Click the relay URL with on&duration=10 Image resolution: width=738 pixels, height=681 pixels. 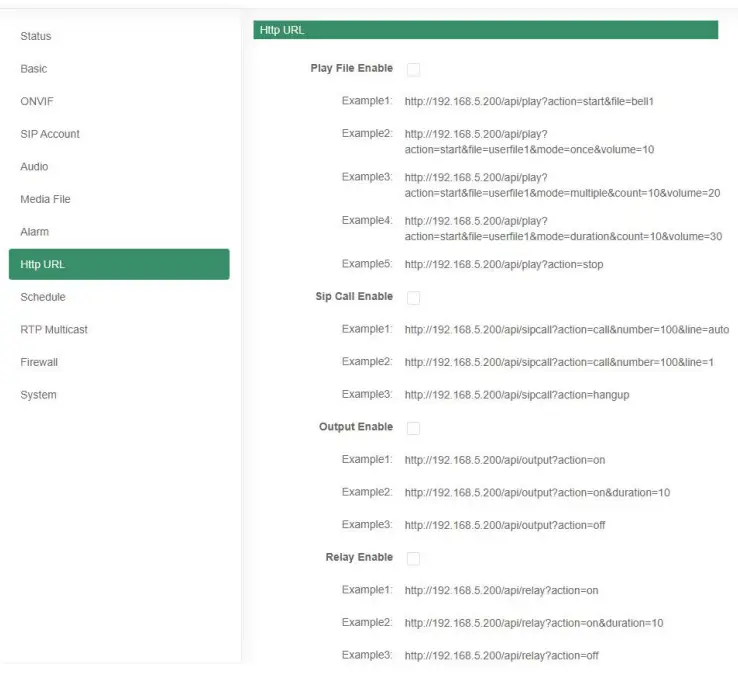tap(534, 623)
